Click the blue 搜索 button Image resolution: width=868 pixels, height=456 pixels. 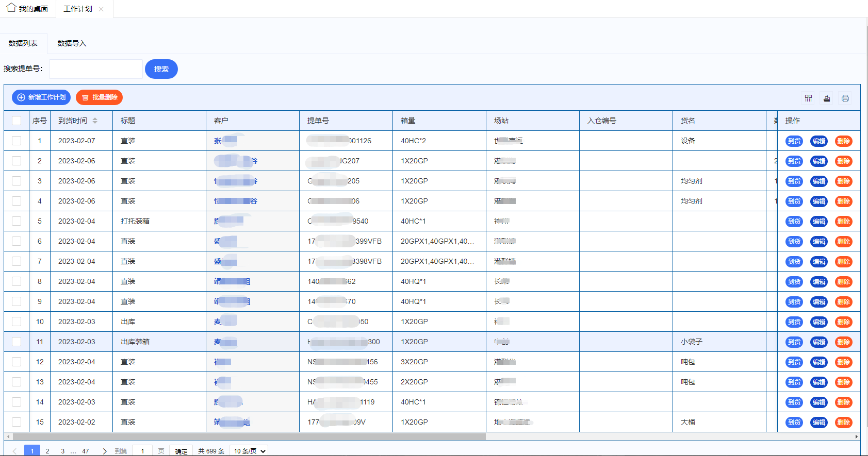(161, 69)
